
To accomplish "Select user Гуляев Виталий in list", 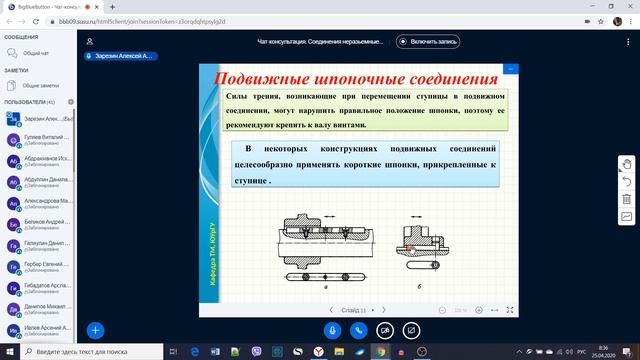I will (x=39, y=140).
